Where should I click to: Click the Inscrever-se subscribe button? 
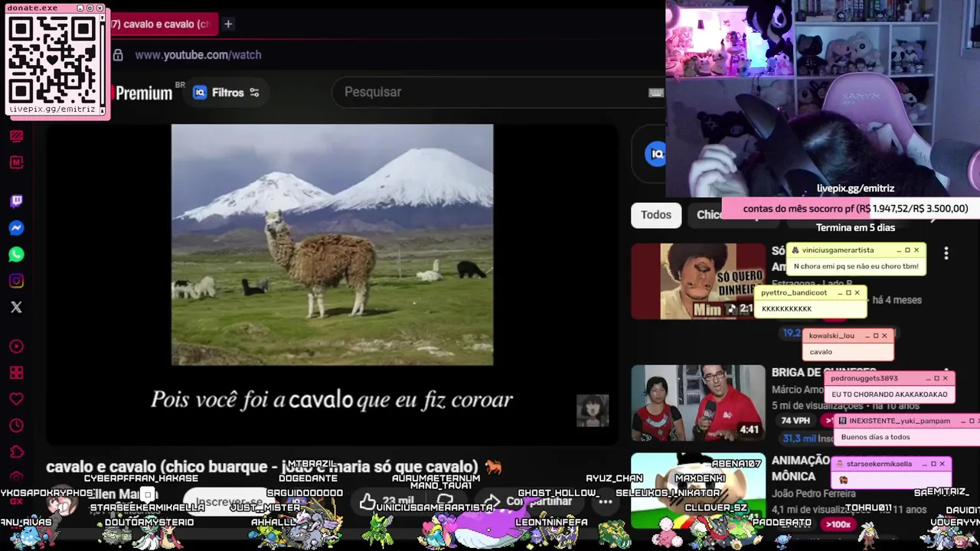228,503
